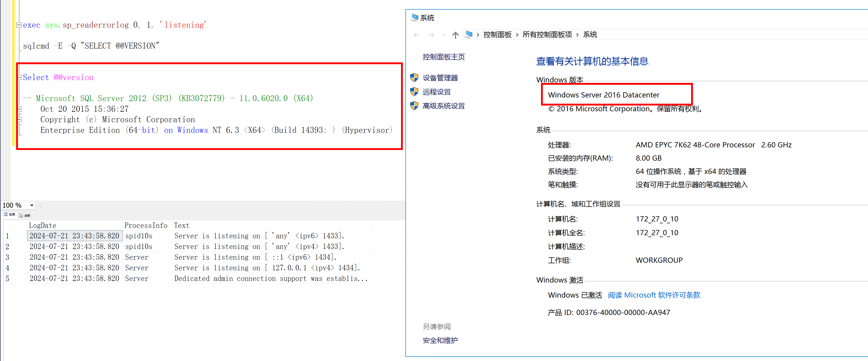The image size is (868, 361).
Task: Select the Windows Server 2016 Datacenter text
Action: coord(604,95)
